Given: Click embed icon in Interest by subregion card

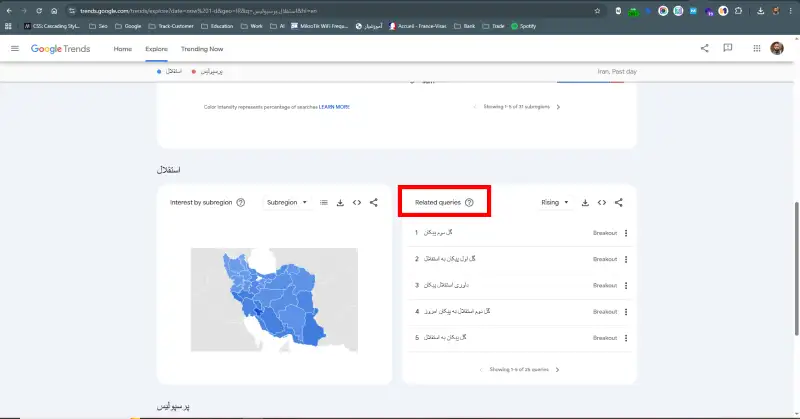Looking at the screenshot, I should pos(357,203).
